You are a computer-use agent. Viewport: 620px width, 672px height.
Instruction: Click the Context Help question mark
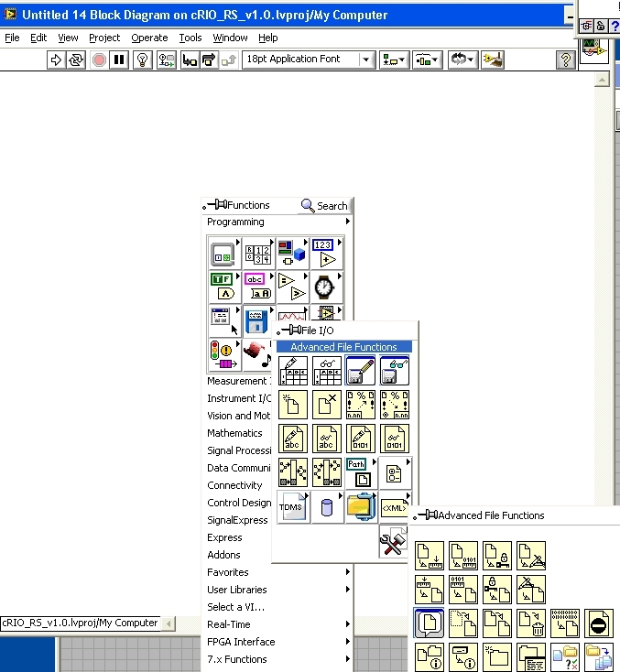pyautogui.click(x=566, y=60)
